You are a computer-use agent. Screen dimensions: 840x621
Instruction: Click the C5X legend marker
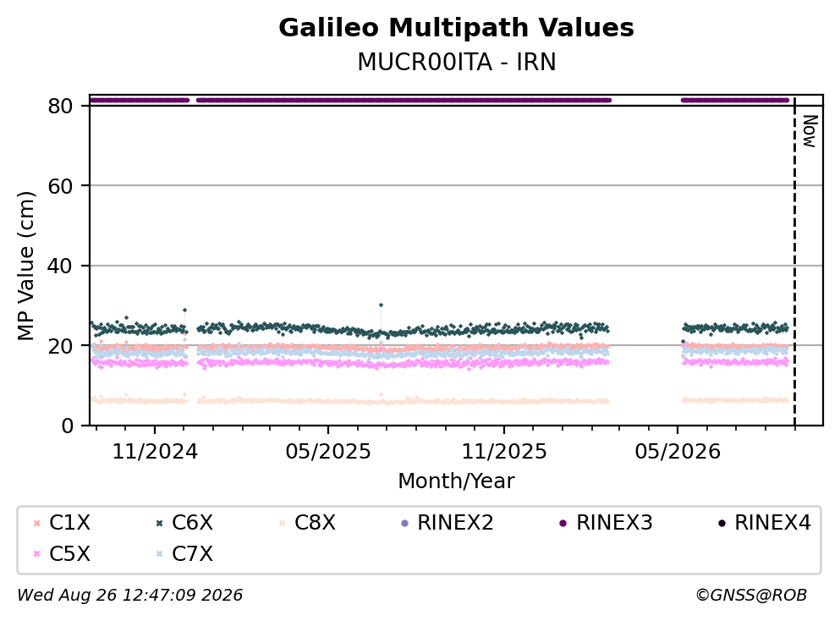pos(36,554)
